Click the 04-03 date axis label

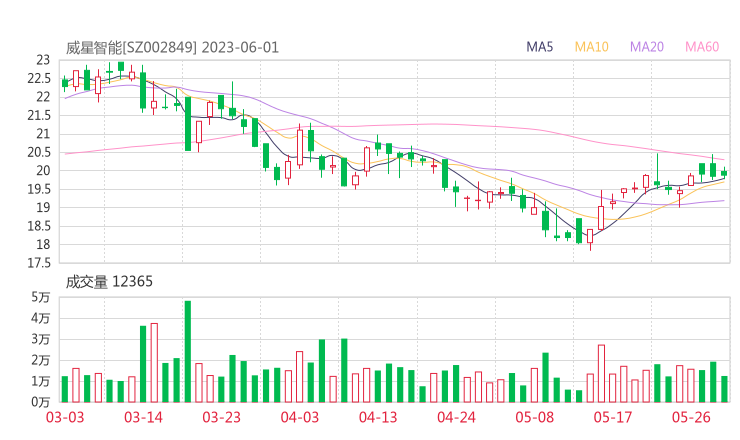pyautogui.click(x=300, y=417)
